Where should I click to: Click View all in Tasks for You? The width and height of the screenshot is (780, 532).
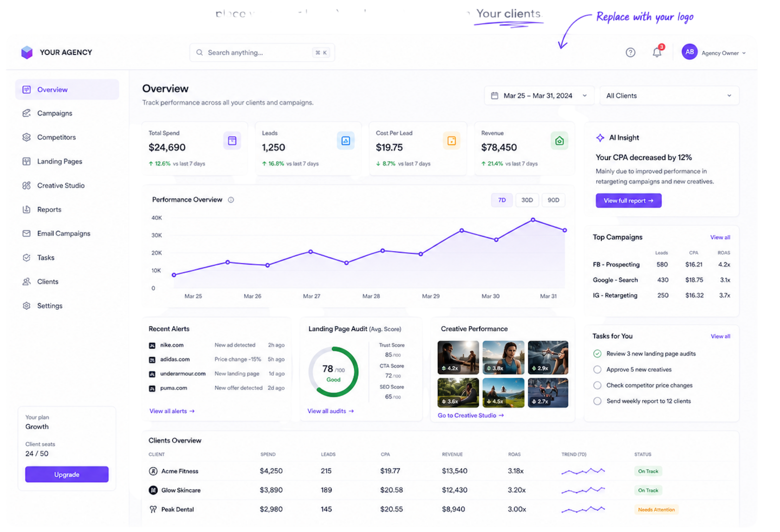point(720,336)
